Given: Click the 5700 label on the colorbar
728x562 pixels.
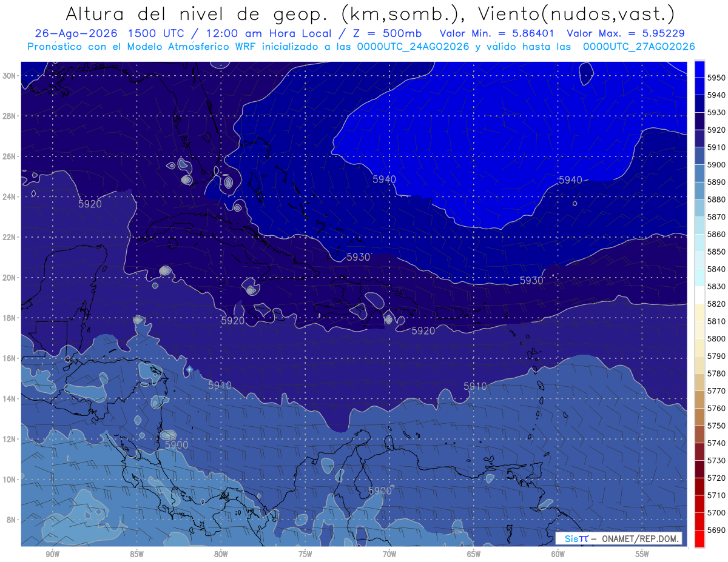Looking at the screenshot, I should 716,512.
